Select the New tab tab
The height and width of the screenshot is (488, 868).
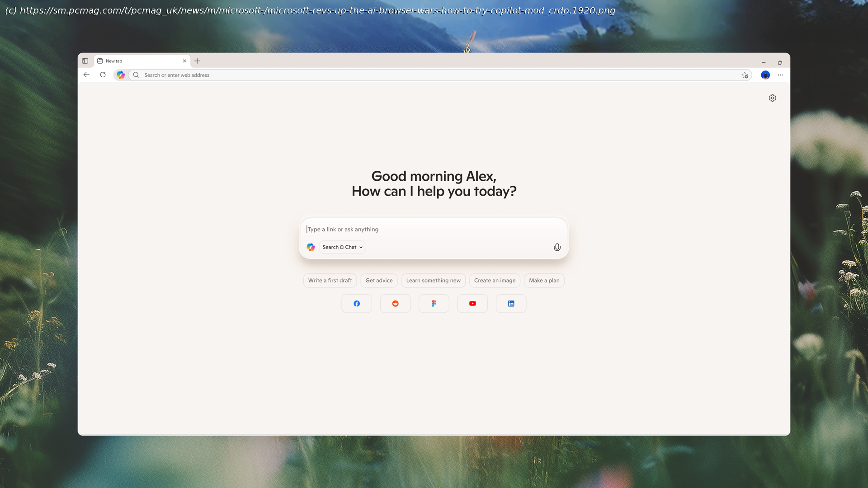click(x=136, y=61)
